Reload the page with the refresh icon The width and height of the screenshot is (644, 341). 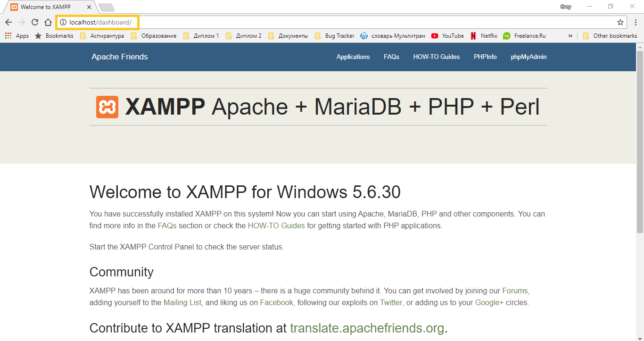coord(34,22)
